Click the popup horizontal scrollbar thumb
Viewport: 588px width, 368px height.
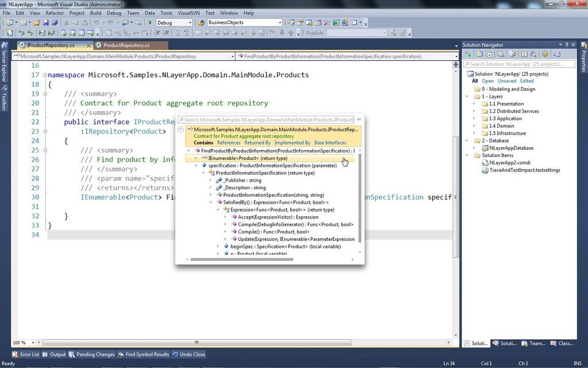click(x=242, y=259)
